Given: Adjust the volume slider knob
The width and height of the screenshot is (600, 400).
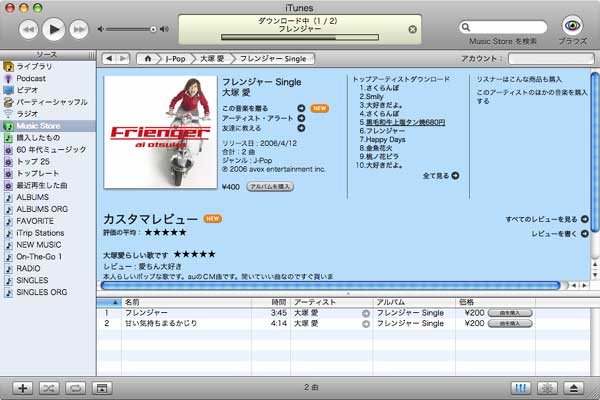Looking at the screenshot, I should [x=153, y=29].
